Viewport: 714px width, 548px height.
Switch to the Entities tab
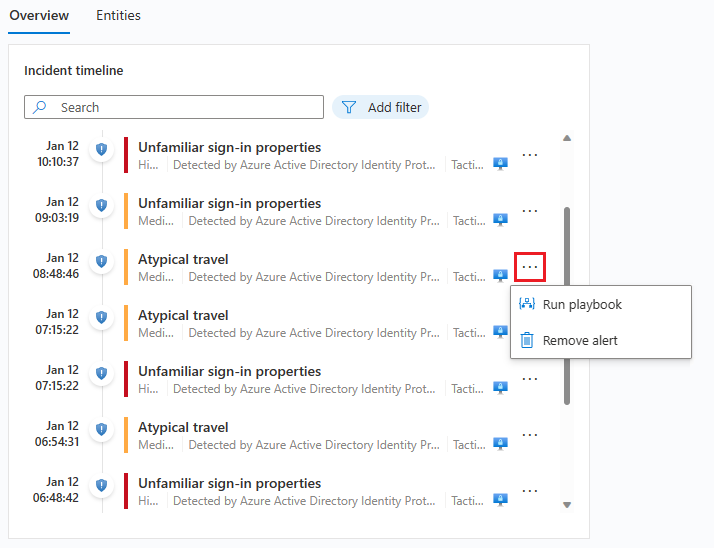[118, 15]
